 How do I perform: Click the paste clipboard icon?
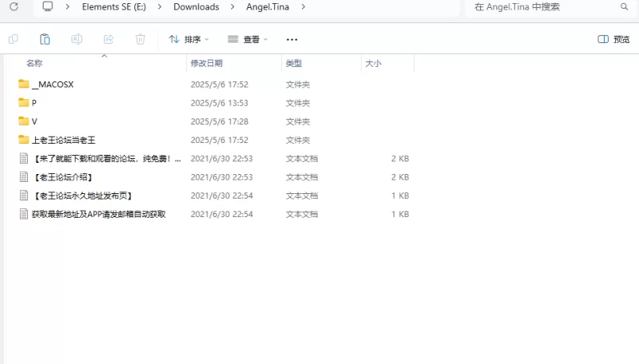click(x=45, y=39)
